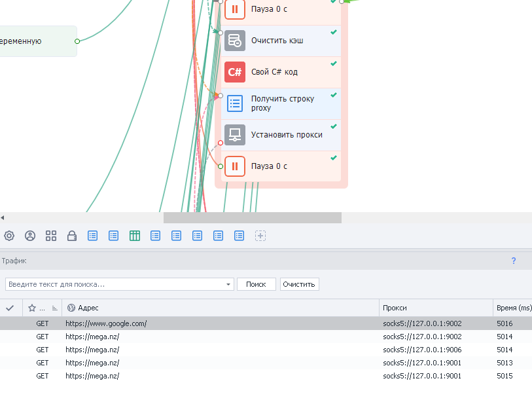
Task: Click the green output port of переменную block
Action: coord(77,41)
